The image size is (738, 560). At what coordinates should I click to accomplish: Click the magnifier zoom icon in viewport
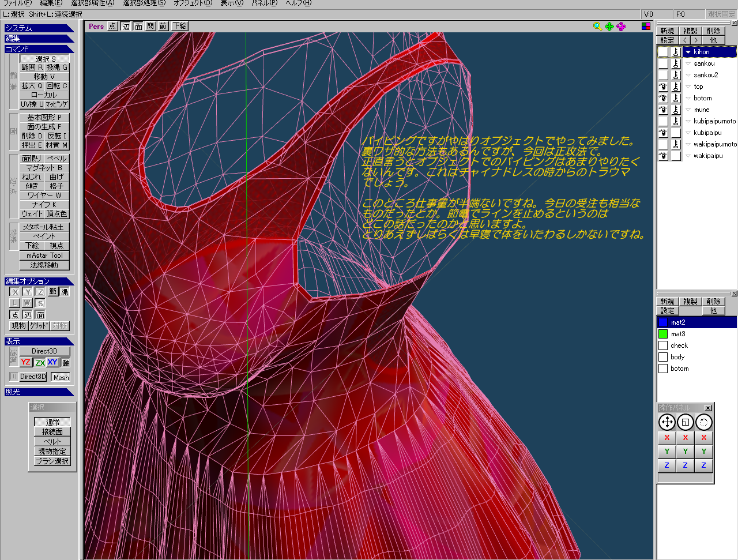597,27
